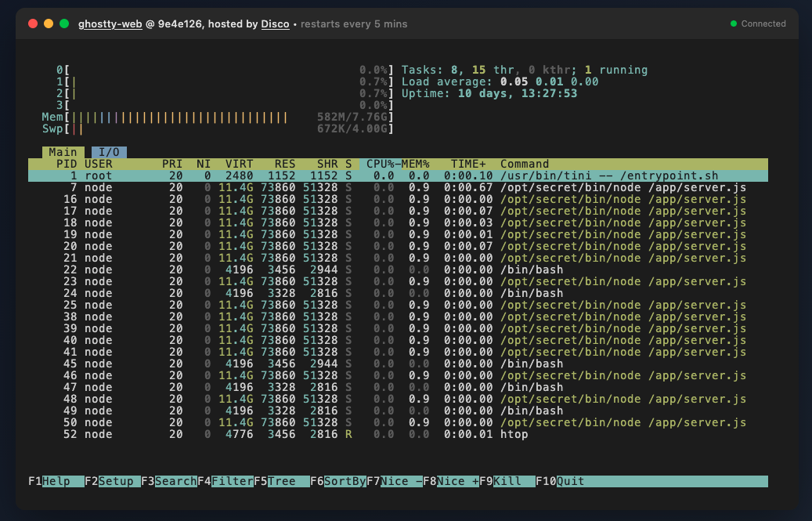Image resolution: width=812 pixels, height=521 pixels.
Task: Click the yellow minimize window dot
Action: pos(49,24)
